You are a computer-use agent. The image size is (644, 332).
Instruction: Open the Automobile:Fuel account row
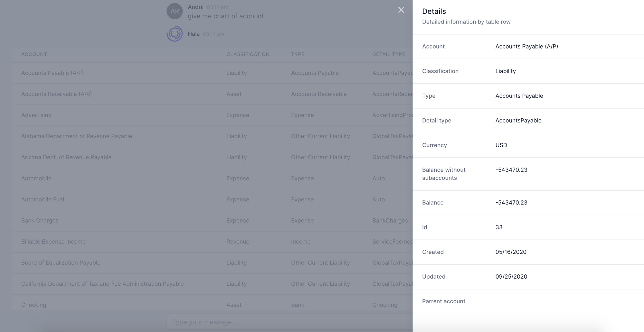[212, 199]
